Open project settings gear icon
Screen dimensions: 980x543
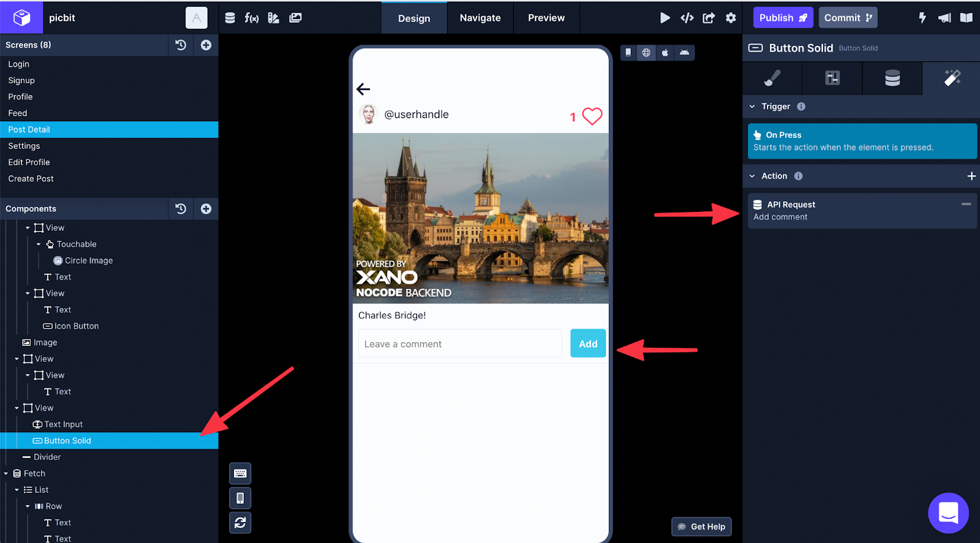click(731, 18)
